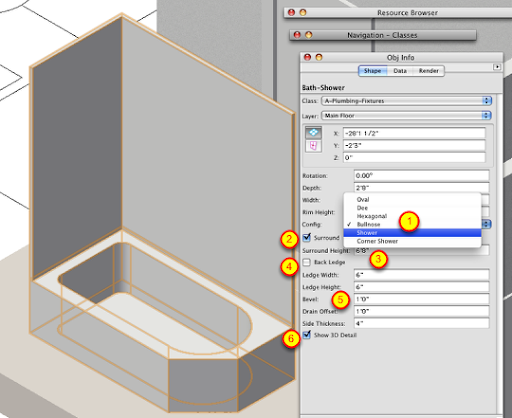Viewport: 512px width, 418px height.
Task: Edit the Depth field value
Action: [x=421, y=188]
